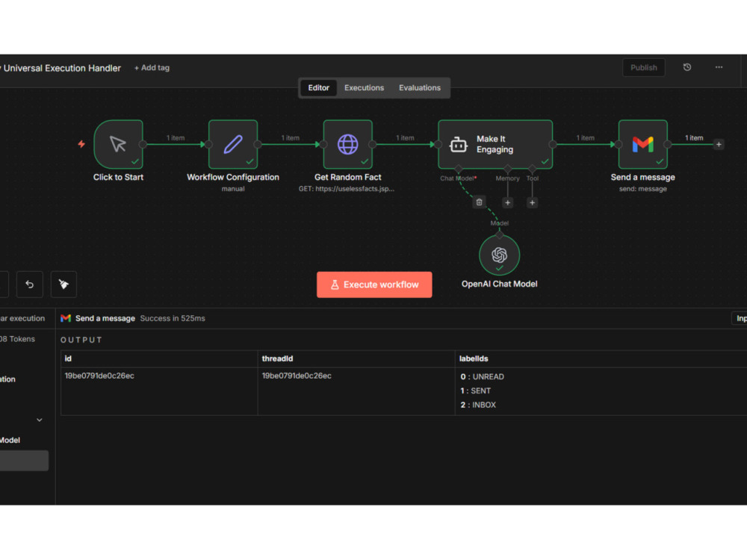Click the 1 item label after Click to Start
Viewport: 747px width, 560px height.
pyautogui.click(x=176, y=137)
